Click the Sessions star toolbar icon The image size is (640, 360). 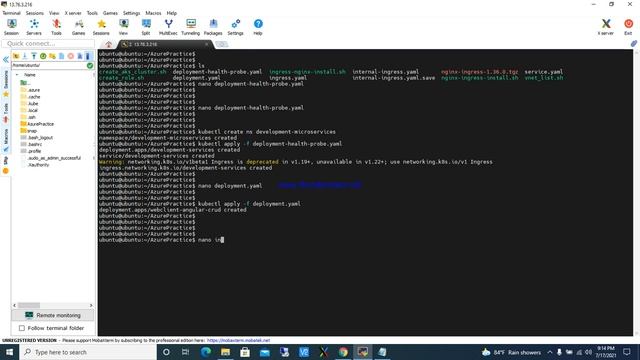(x=101, y=27)
